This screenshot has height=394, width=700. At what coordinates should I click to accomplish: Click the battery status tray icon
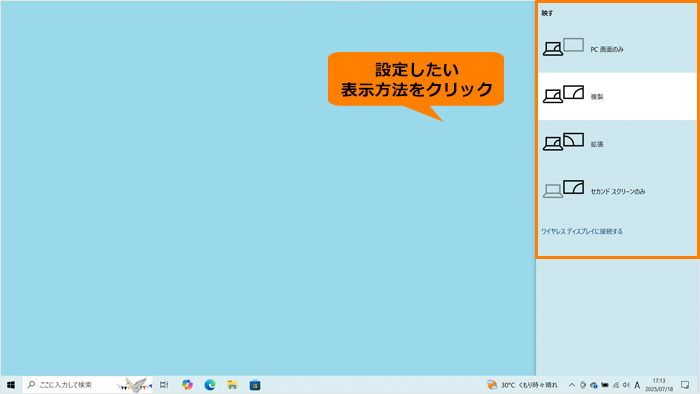pos(604,385)
